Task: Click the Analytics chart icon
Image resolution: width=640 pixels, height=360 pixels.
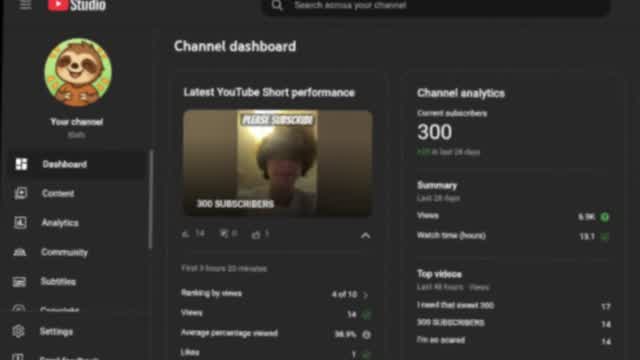Action: click(20, 222)
